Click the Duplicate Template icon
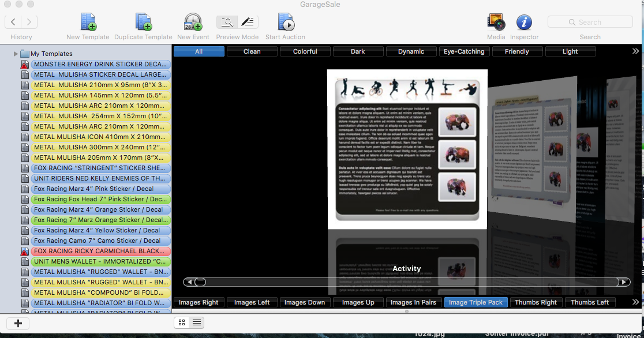 point(143,22)
